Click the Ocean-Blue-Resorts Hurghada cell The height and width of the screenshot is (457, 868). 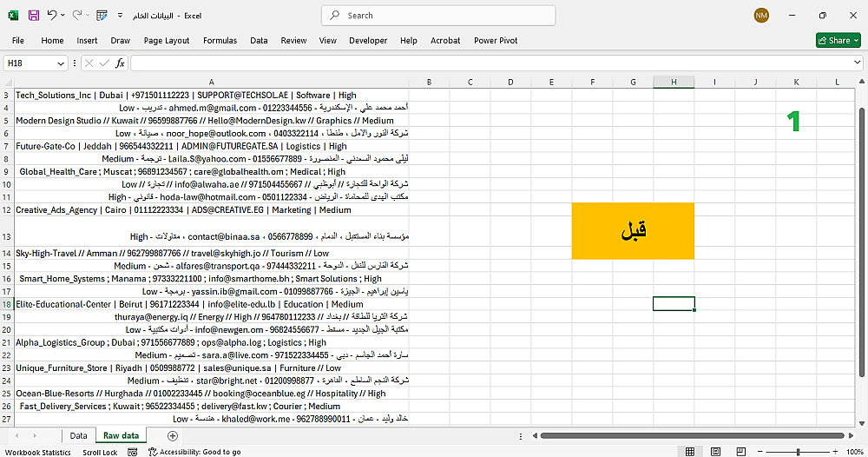pyautogui.click(x=212, y=394)
